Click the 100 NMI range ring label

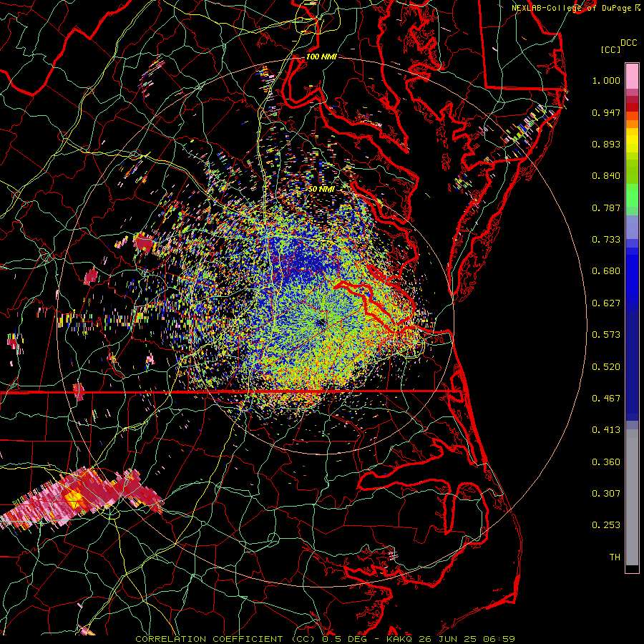[321, 57]
